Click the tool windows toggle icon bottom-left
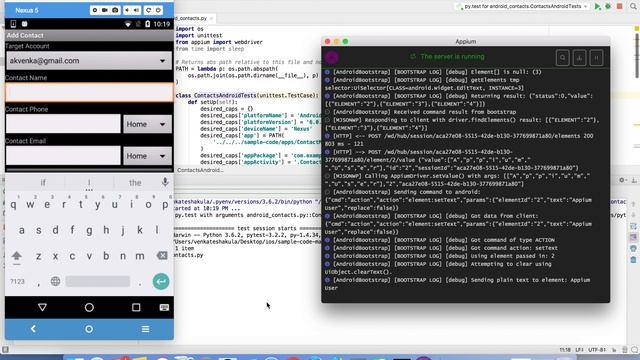This screenshot has width=640, height=360. click(x=5, y=350)
